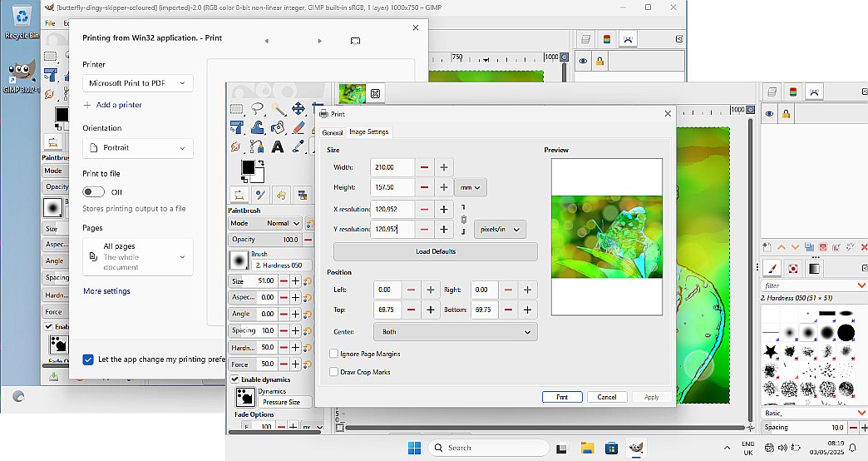Select the Eraser tool
This screenshot has height=461, width=868.
click(x=298, y=128)
